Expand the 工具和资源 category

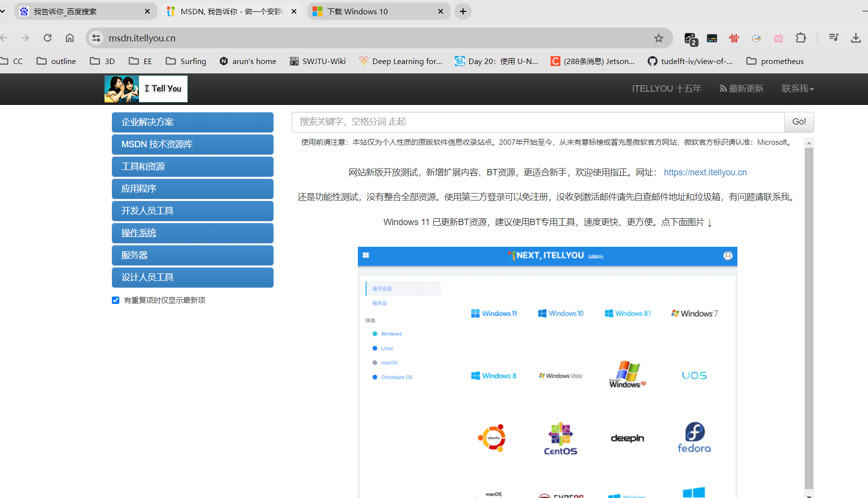(x=193, y=166)
